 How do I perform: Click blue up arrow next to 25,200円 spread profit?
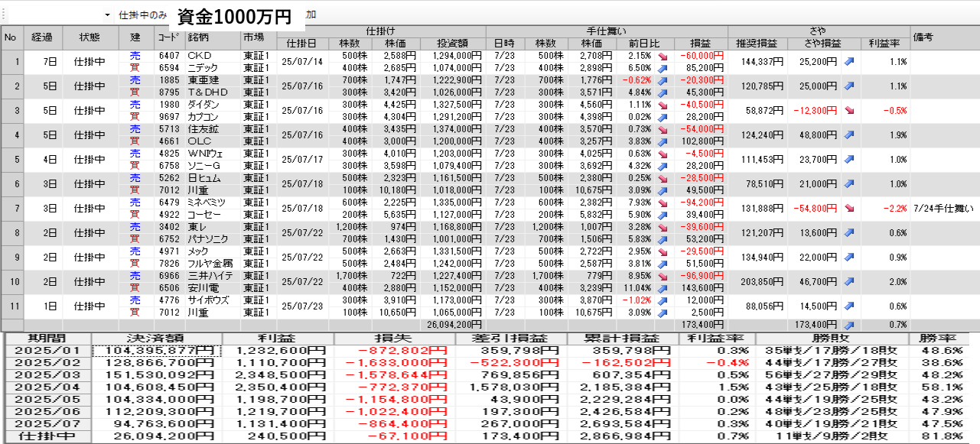[848, 62]
